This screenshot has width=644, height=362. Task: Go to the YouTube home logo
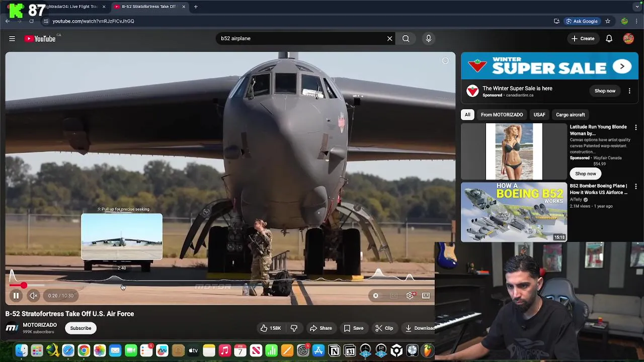(40, 39)
